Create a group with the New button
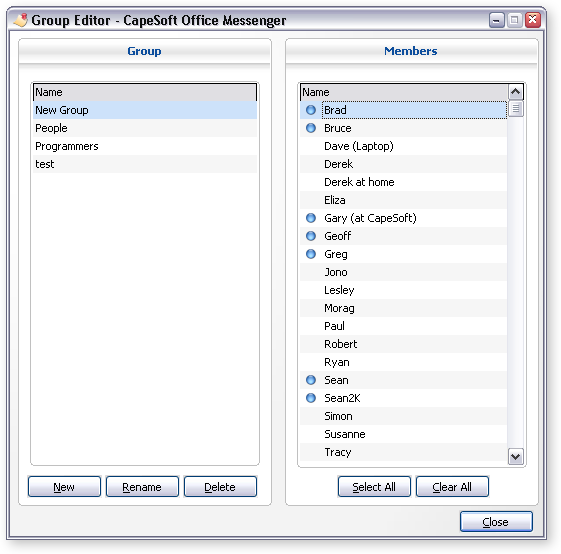The width and height of the screenshot is (561, 554). click(x=64, y=487)
